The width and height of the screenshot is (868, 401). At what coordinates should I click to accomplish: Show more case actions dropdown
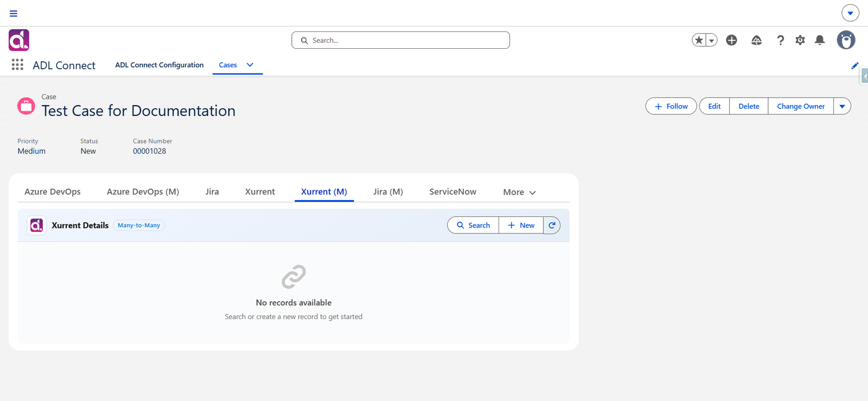pyautogui.click(x=842, y=106)
